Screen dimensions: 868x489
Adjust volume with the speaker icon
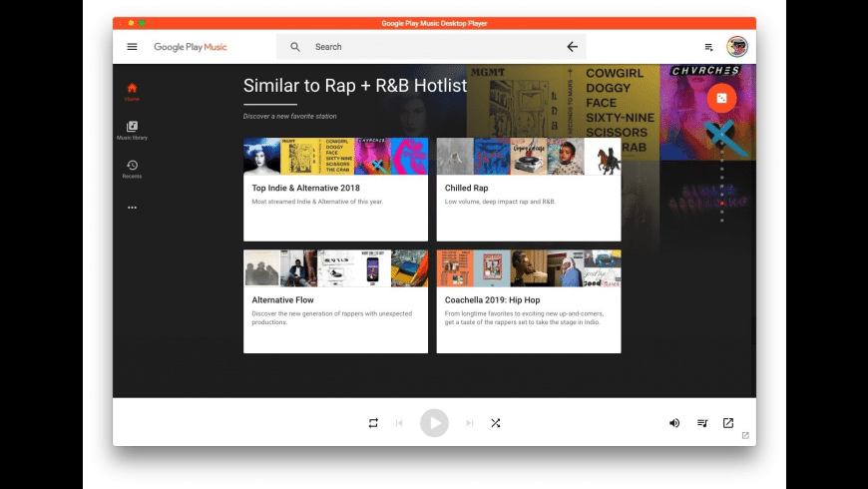point(674,423)
